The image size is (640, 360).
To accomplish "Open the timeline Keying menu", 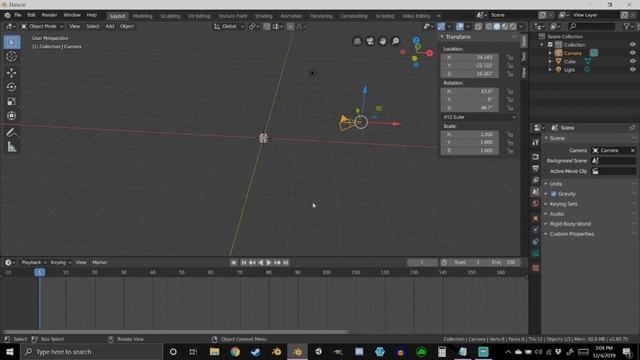I will 61,262.
